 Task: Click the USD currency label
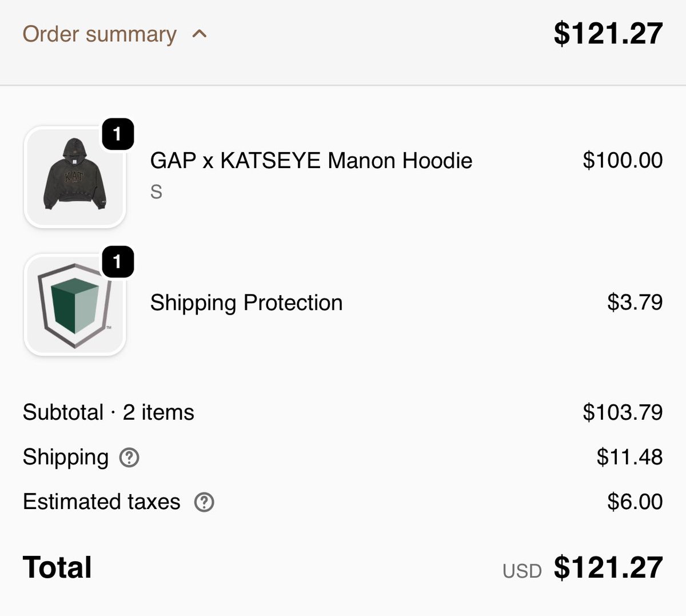(522, 571)
